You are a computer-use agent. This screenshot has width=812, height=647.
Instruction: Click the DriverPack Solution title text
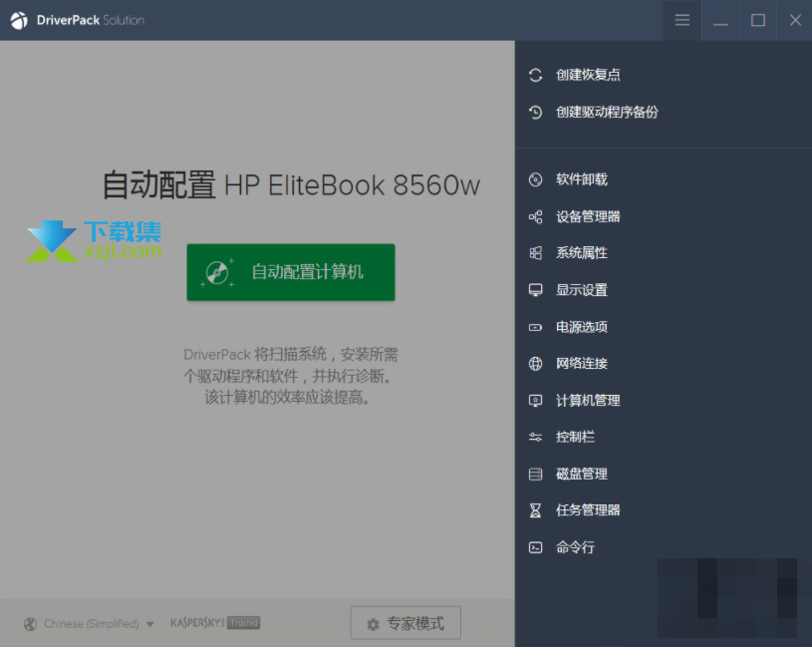(90, 20)
